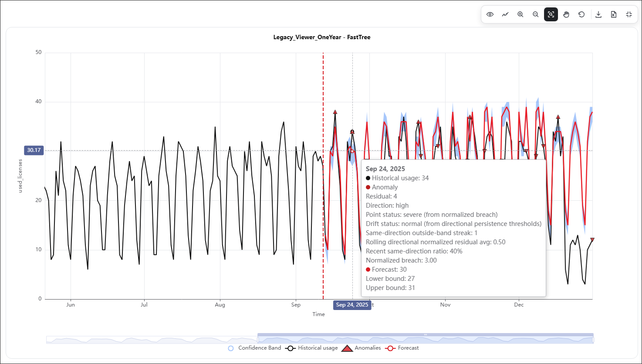Click the chart title Legacy_Viewer_OneYear - FastTree

322,37
